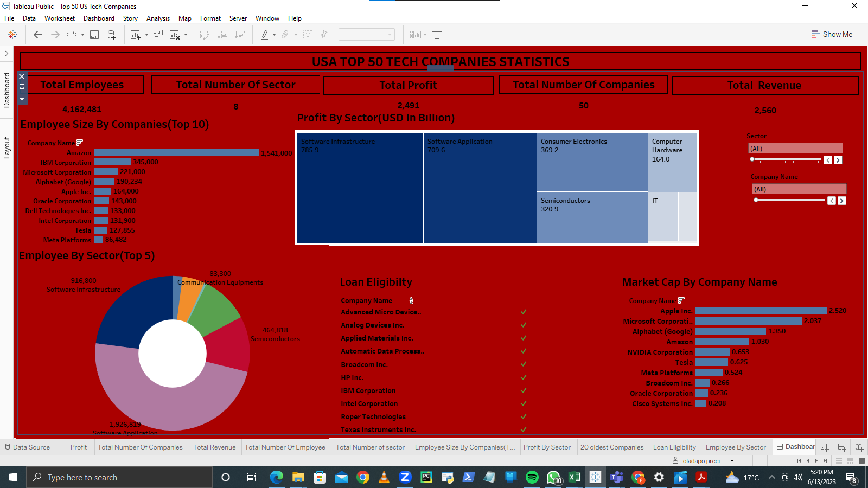Switch to the Profit By Sector sheet tab
Viewport: 868px width, 488px height.
(x=547, y=447)
